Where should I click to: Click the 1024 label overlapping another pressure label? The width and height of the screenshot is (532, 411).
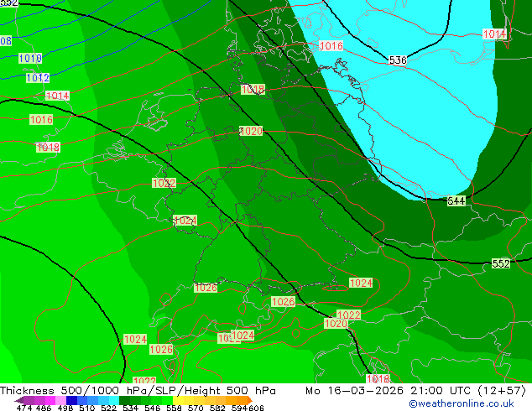[243, 336]
